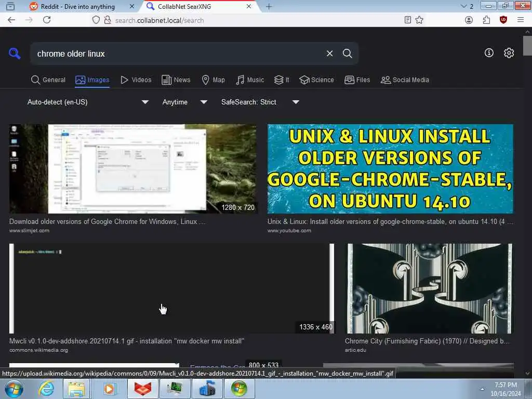
Task: Open the uBlock Origin extension icon
Action: pos(503,20)
